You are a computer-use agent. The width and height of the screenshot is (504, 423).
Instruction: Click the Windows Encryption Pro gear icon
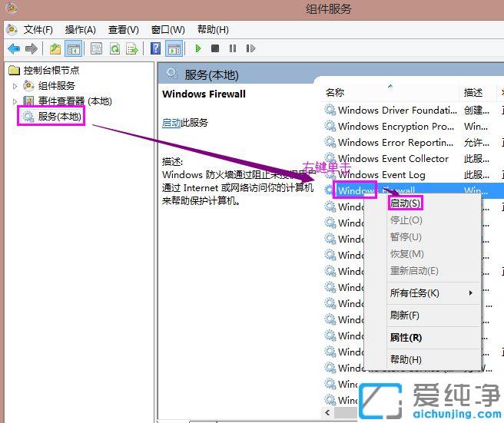coord(330,126)
